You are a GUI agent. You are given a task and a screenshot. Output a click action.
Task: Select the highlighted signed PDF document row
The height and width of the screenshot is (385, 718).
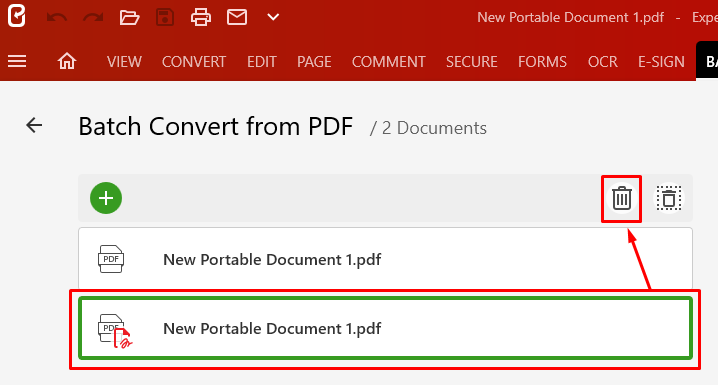click(385, 328)
